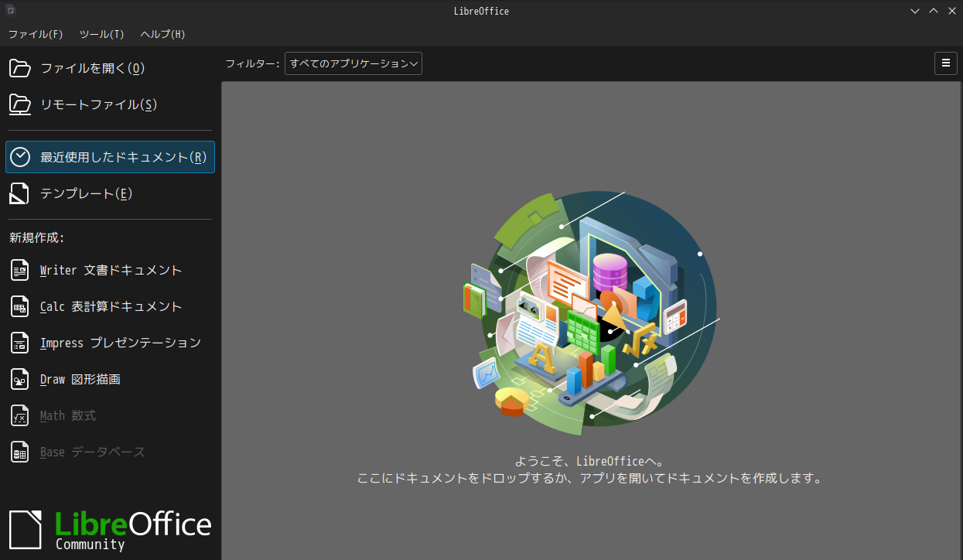The height and width of the screenshot is (560, 963).
Task: Click the Calc spreadsheet icon
Action: (20, 306)
